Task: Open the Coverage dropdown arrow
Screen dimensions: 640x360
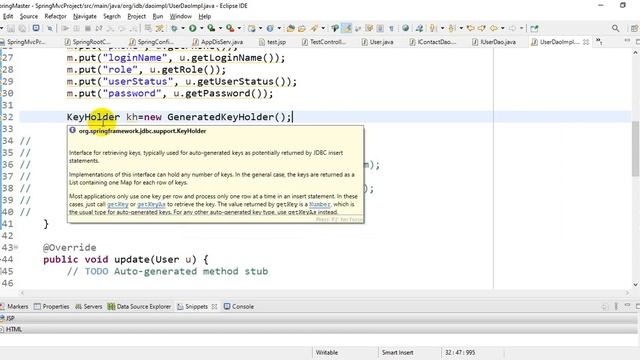Action: click(220, 29)
